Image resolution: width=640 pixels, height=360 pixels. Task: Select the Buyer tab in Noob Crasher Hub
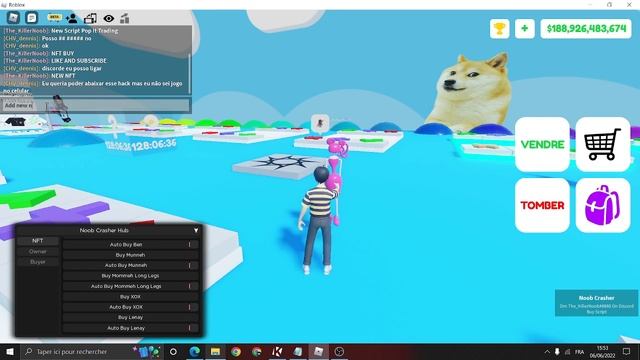coord(38,262)
